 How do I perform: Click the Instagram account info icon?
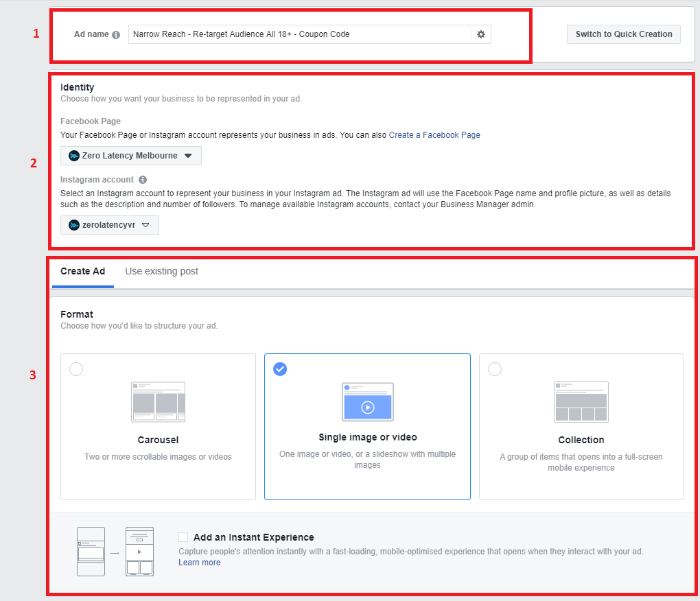point(143,180)
